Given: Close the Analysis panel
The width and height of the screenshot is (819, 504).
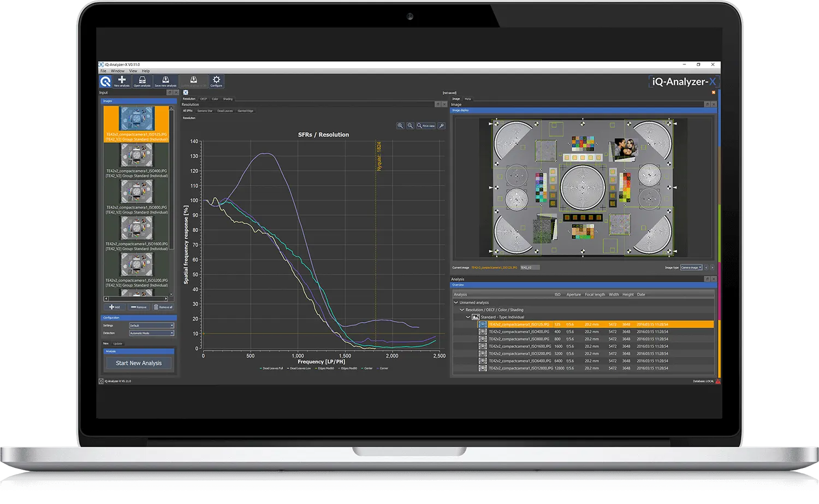Looking at the screenshot, I should coord(714,279).
